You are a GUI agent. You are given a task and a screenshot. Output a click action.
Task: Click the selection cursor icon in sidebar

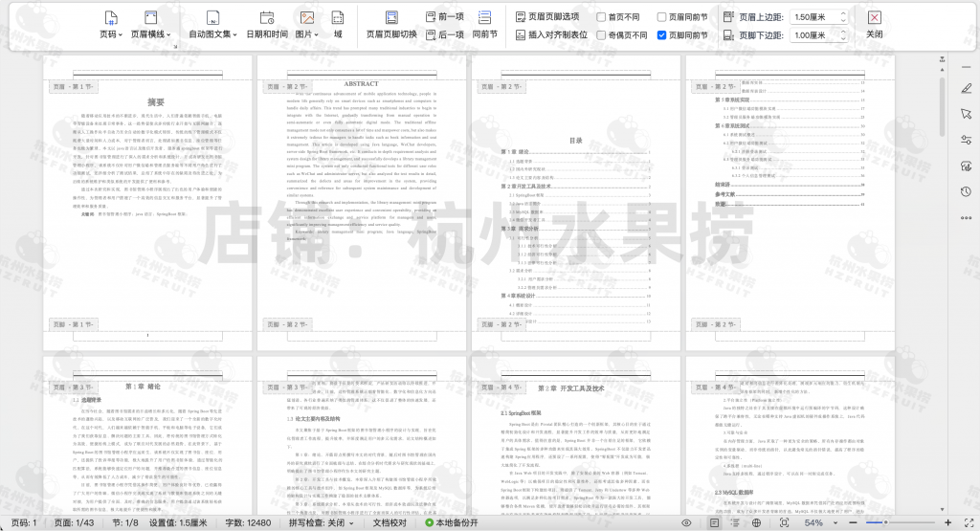[967, 114]
